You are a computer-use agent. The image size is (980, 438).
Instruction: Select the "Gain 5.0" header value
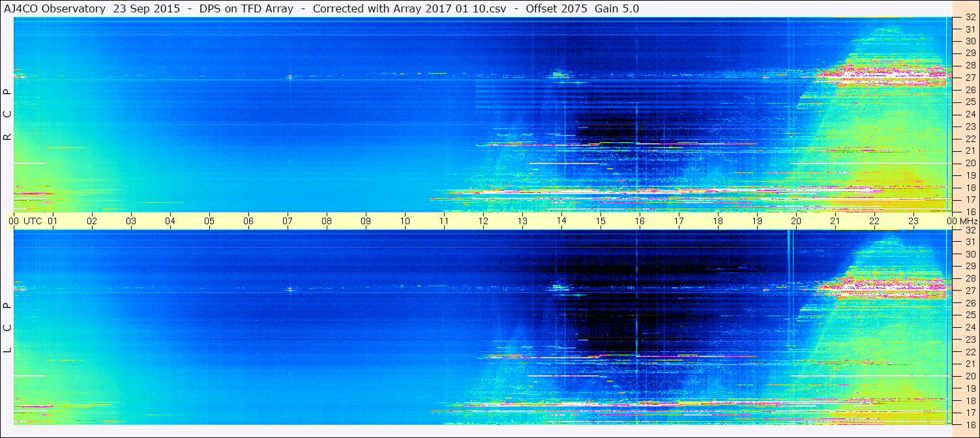617,8
